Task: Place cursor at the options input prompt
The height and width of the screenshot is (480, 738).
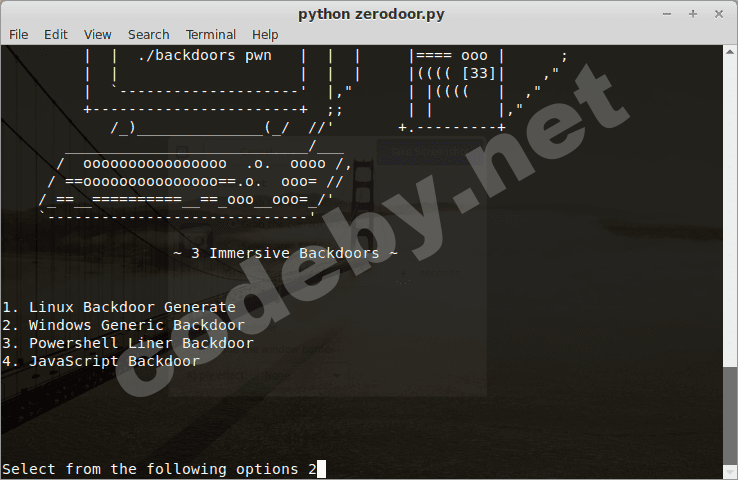Action: [x=321, y=469]
